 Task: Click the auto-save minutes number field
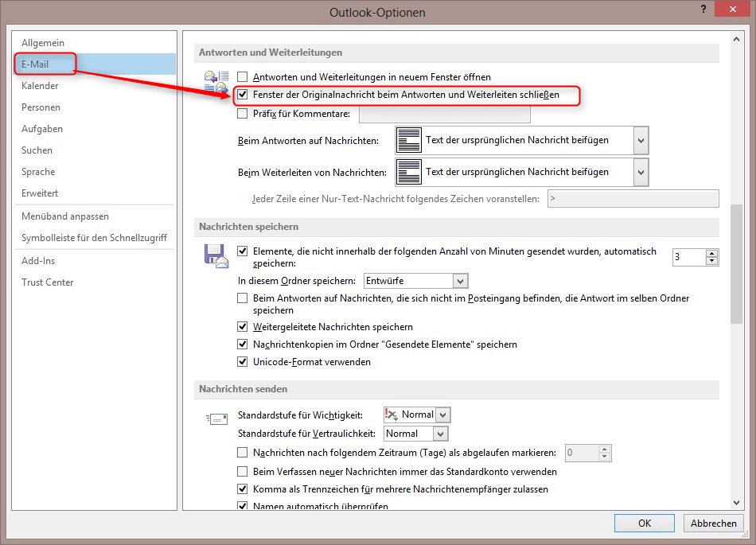coord(689,257)
